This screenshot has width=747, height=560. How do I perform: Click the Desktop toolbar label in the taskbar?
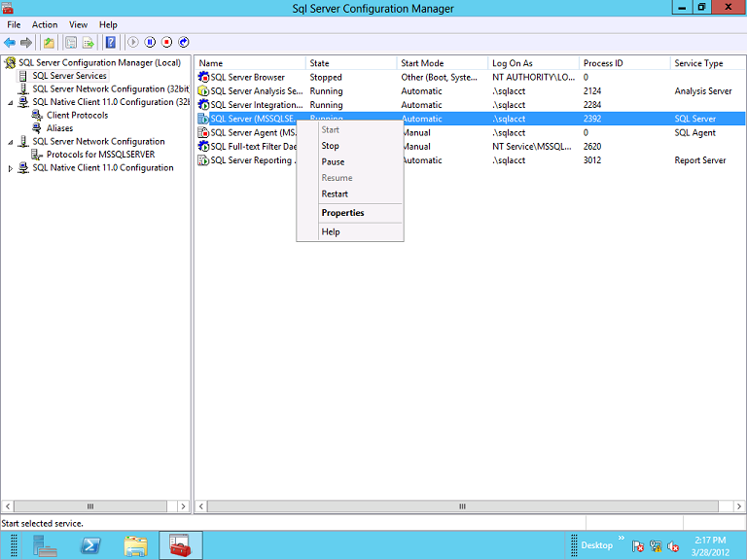point(596,545)
